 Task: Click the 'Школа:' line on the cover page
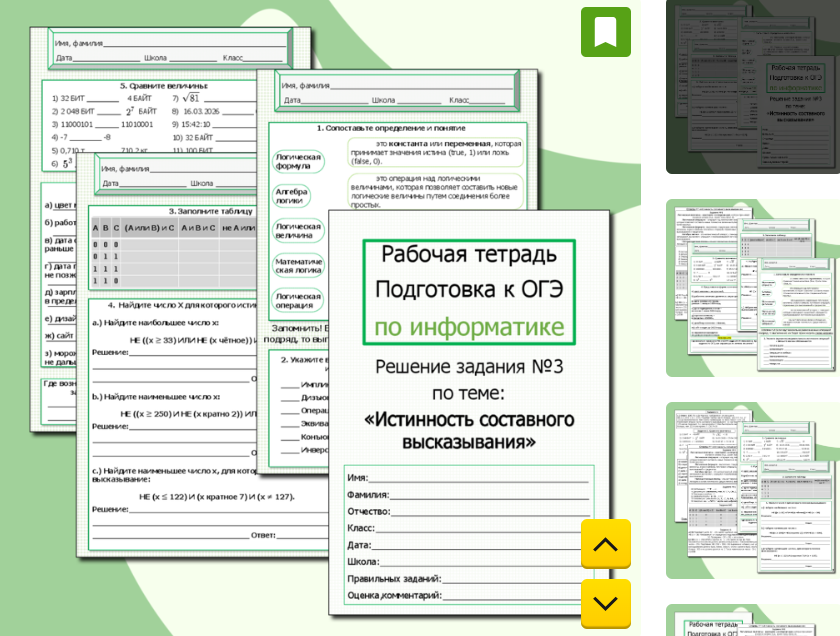click(x=468, y=562)
